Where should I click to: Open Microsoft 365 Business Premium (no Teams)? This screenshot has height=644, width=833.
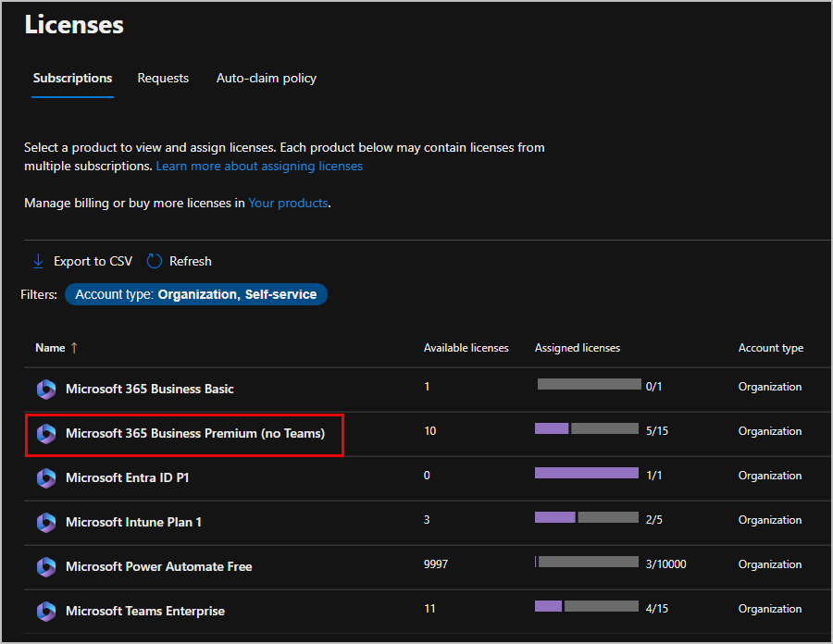click(195, 433)
